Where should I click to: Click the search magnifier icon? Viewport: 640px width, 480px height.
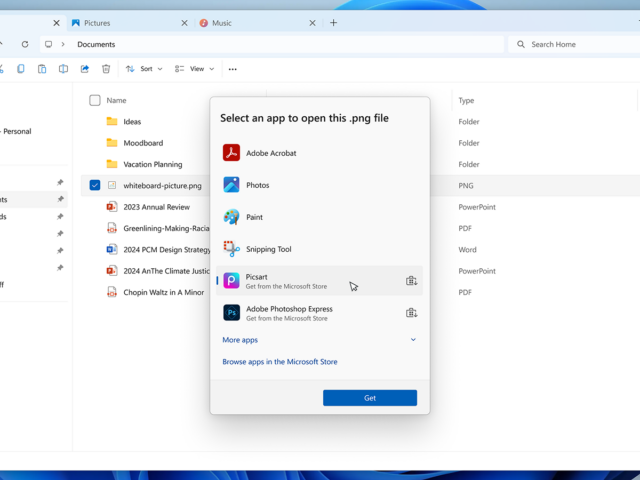[521, 44]
